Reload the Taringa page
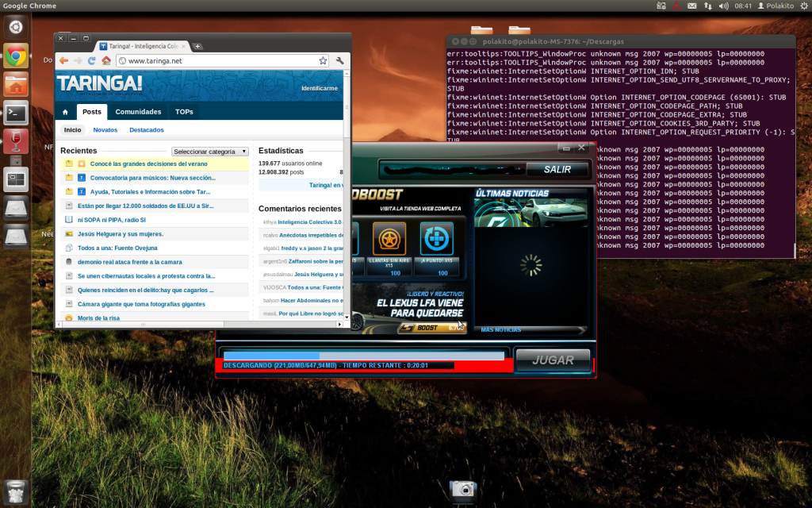 (92, 60)
